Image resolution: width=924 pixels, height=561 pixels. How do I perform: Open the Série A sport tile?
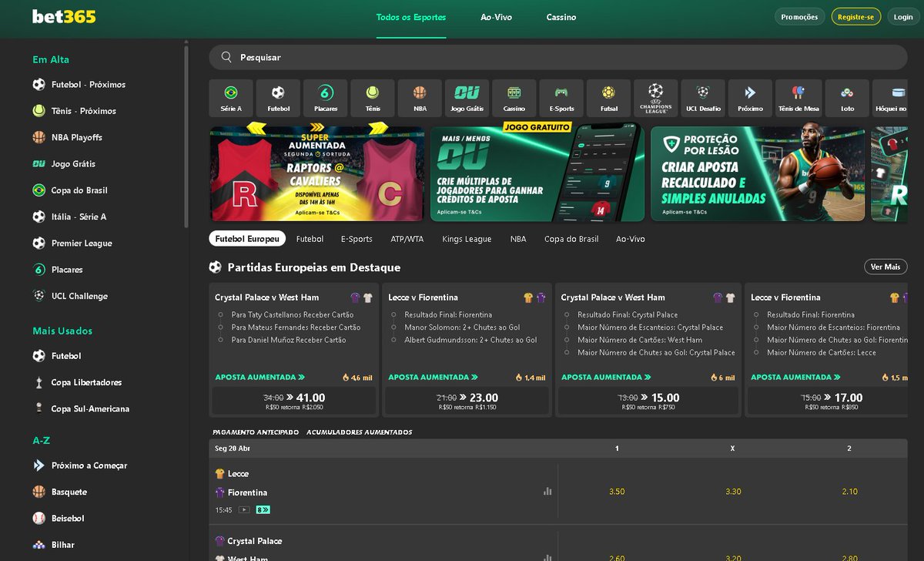pyautogui.click(x=231, y=99)
